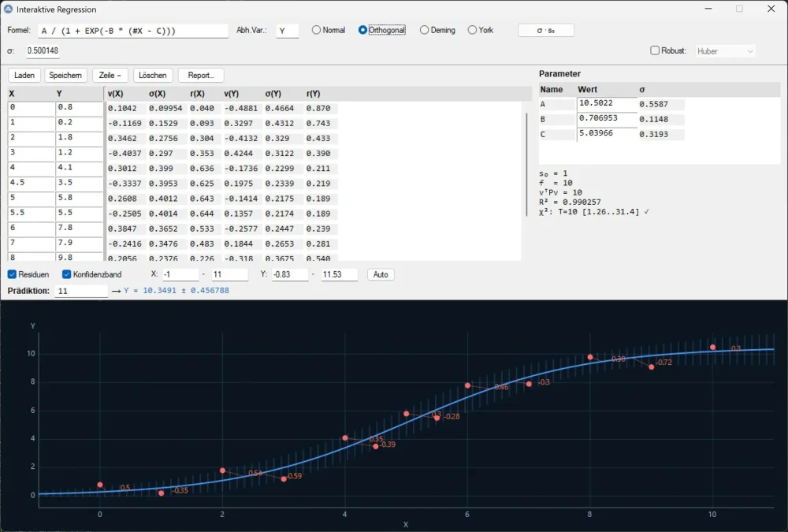
Task: Click the residual label -0.72 in plot
Action: (663, 363)
